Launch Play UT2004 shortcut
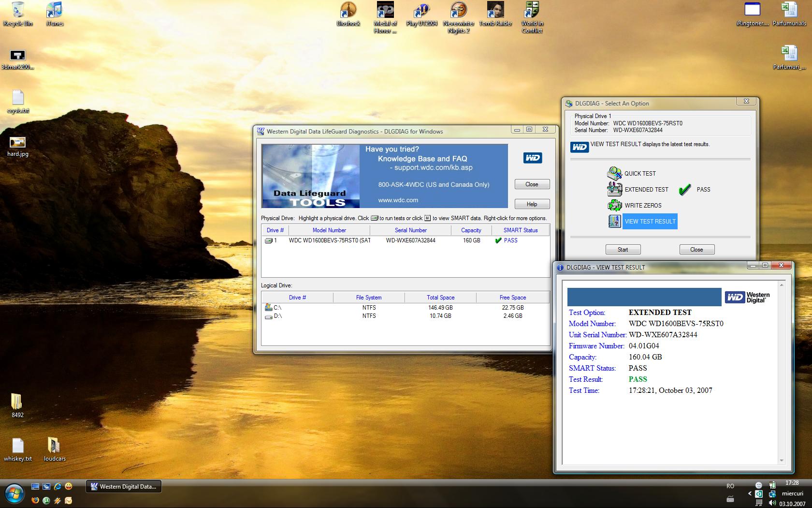The height and width of the screenshot is (508, 812). [x=422, y=14]
